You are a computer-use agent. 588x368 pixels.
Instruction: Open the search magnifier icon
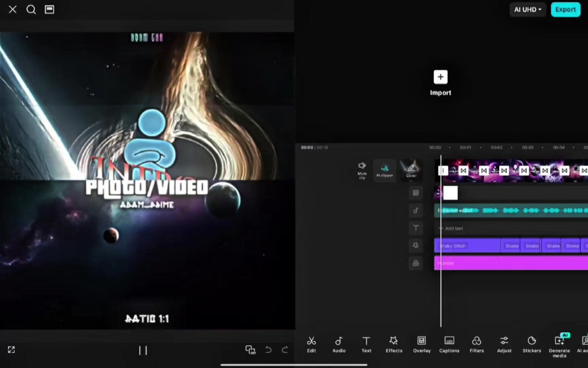click(x=31, y=10)
